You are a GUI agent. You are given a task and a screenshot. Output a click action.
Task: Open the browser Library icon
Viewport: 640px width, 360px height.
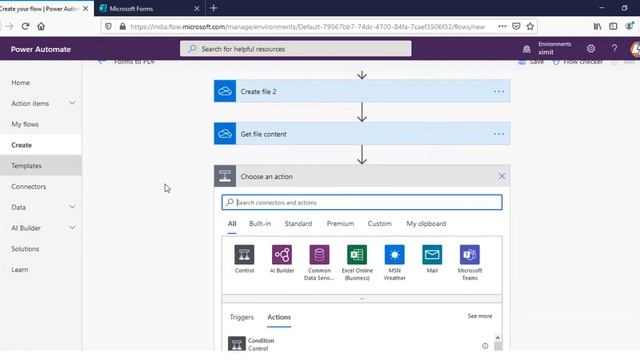click(x=597, y=27)
